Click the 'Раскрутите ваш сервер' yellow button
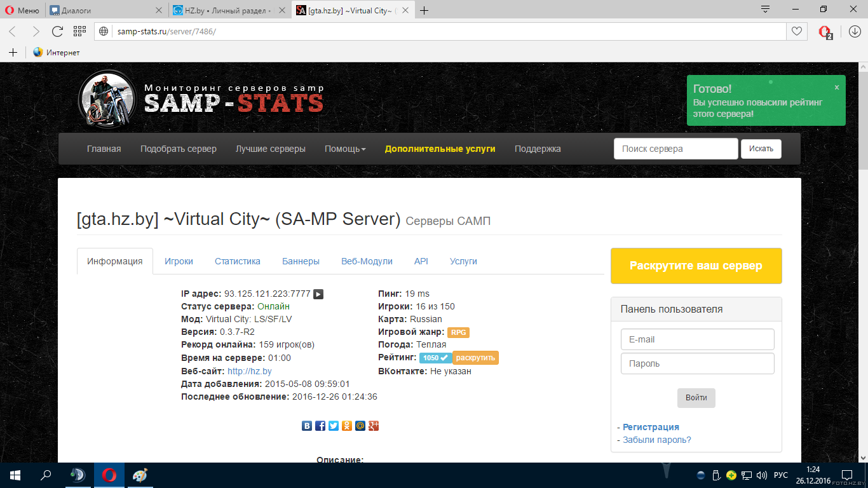Screen dimensions: 868x488 [696, 266]
